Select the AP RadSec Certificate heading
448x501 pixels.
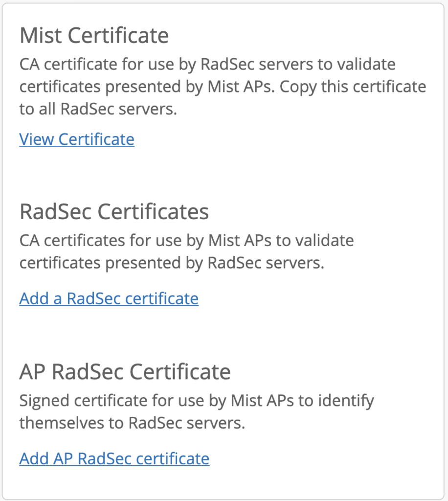point(125,371)
